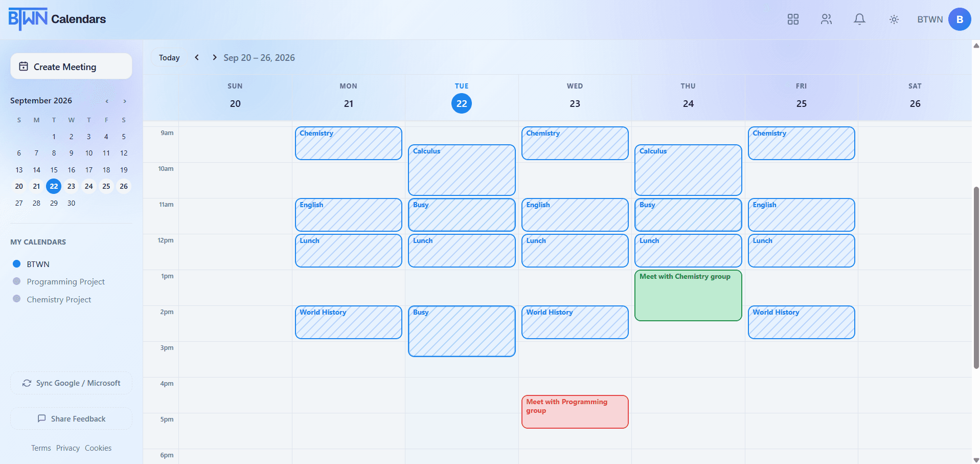The height and width of the screenshot is (464, 980).
Task: Open the green Meet with Chemistry group event
Action: pyautogui.click(x=688, y=296)
